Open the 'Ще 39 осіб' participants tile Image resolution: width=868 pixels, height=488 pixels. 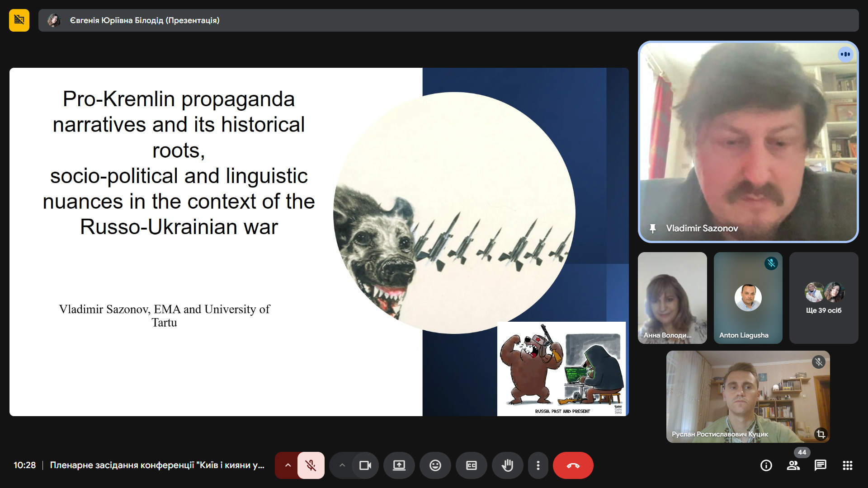pos(823,298)
